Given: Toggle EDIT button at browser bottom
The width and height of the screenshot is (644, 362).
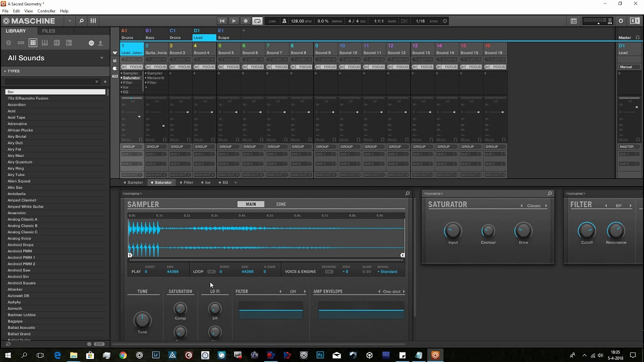Looking at the screenshot, I should (99, 344).
